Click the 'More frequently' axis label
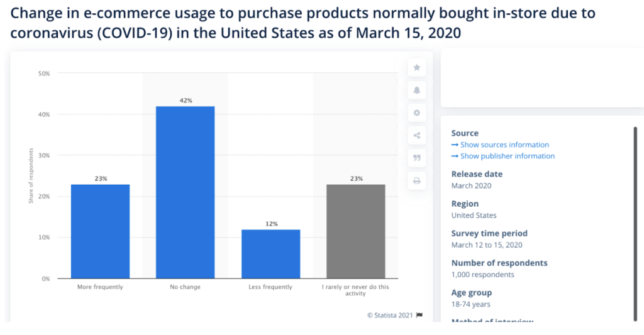Image resolution: width=644 pixels, height=335 pixels. click(x=101, y=287)
